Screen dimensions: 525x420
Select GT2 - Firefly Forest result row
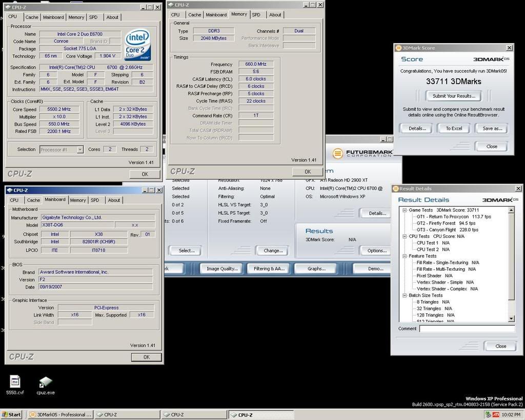click(x=446, y=223)
